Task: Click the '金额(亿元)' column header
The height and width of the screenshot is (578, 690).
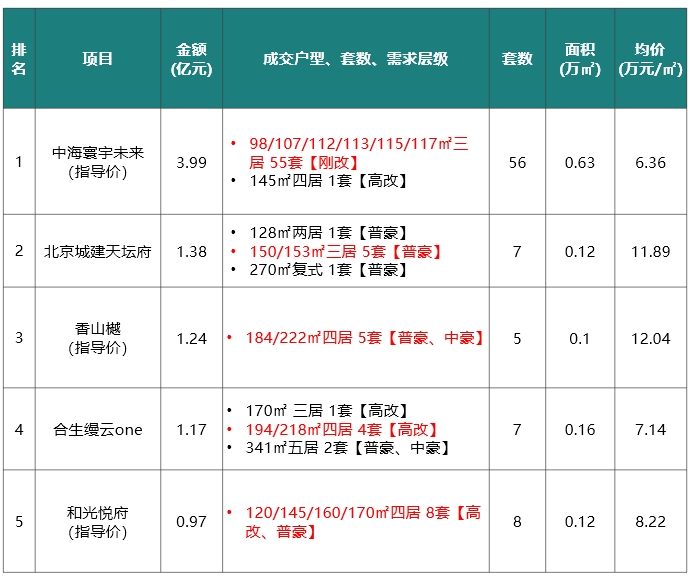Action: [x=191, y=59]
